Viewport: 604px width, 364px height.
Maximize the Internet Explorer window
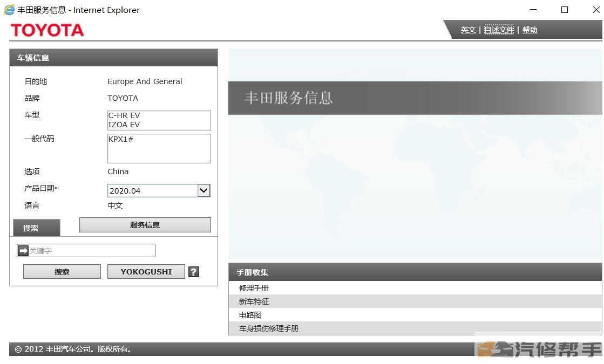click(x=564, y=10)
